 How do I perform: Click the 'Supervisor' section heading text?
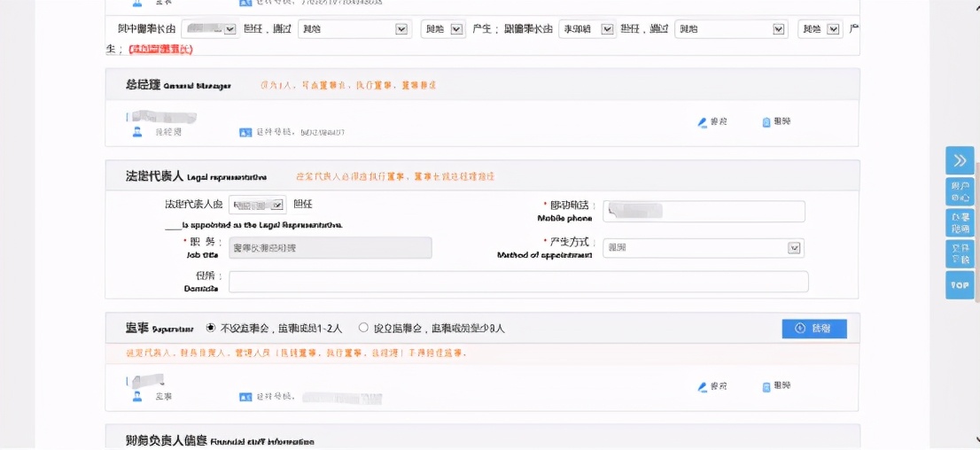point(159,328)
